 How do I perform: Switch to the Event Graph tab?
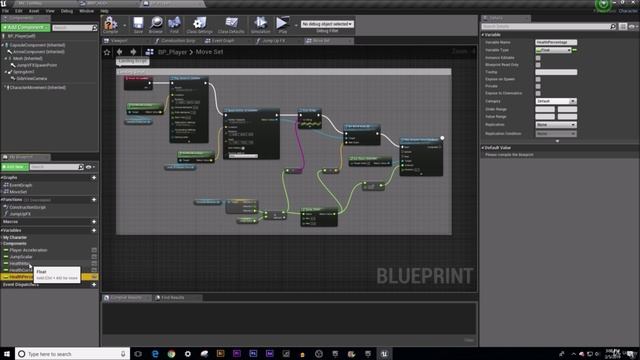(x=222, y=41)
